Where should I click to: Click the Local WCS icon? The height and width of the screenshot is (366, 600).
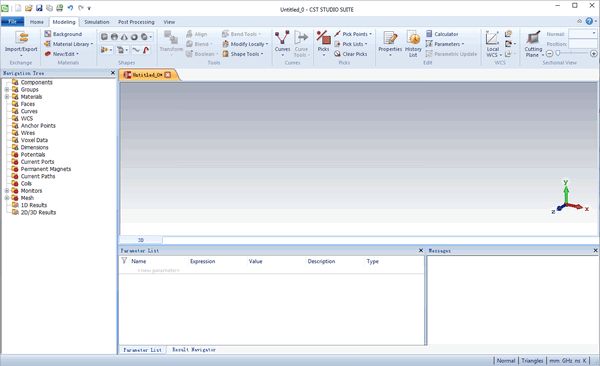point(492,38)
